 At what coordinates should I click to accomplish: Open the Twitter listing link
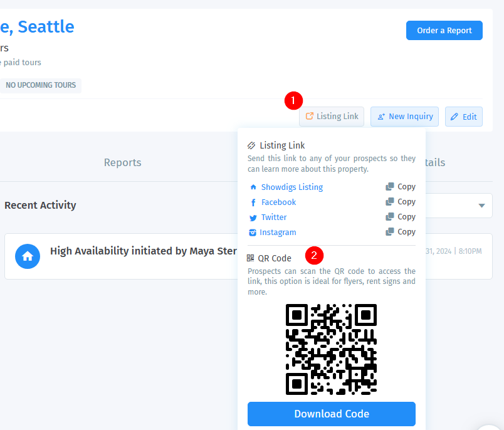[x=274, y=218]
